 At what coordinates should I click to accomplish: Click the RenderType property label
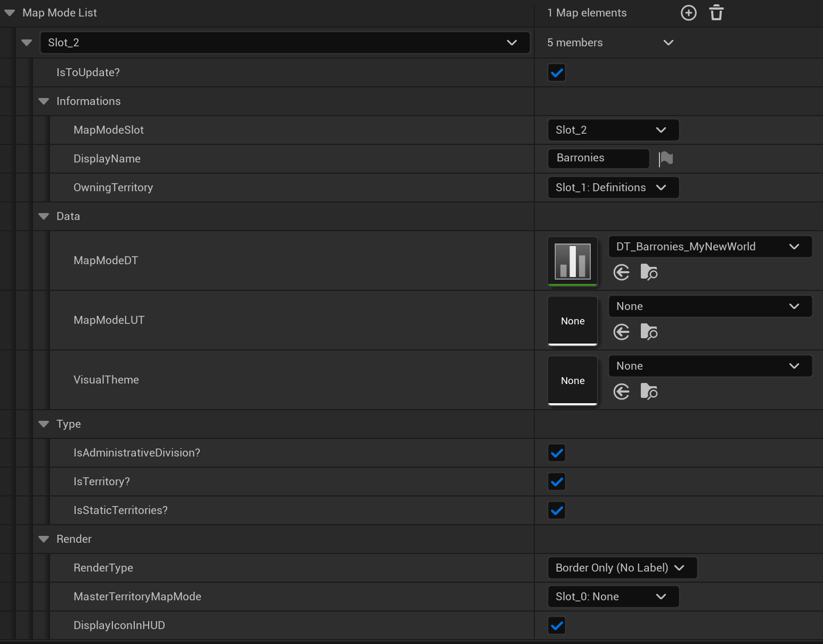coord(103,568)
